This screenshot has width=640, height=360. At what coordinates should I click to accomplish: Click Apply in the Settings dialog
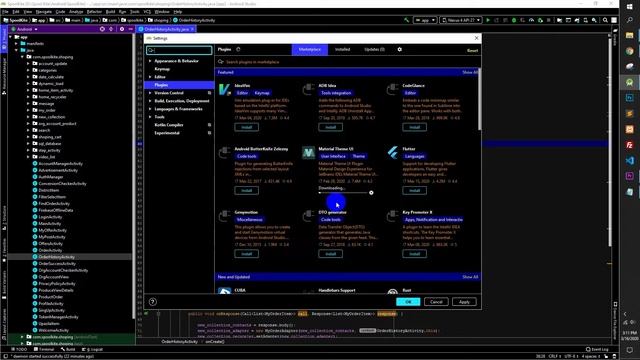point(464,302)
